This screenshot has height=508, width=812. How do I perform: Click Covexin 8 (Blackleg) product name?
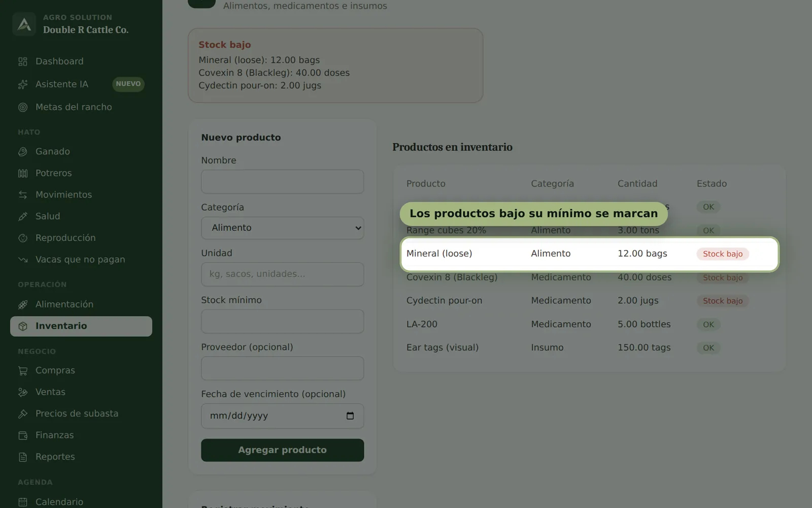[x=452, y=277]
